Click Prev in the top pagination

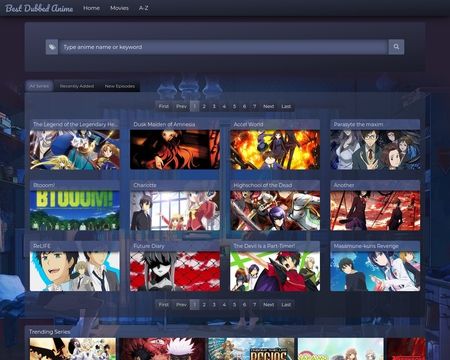pos(181,106)
